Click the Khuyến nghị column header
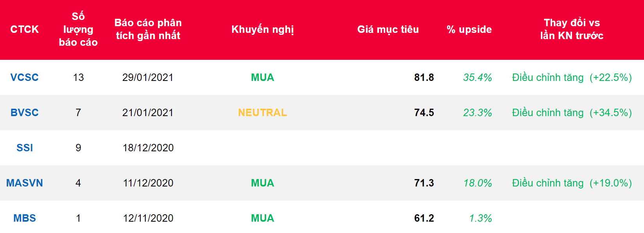The height and width of the screenshot is (233, 644). click(263, 29)
